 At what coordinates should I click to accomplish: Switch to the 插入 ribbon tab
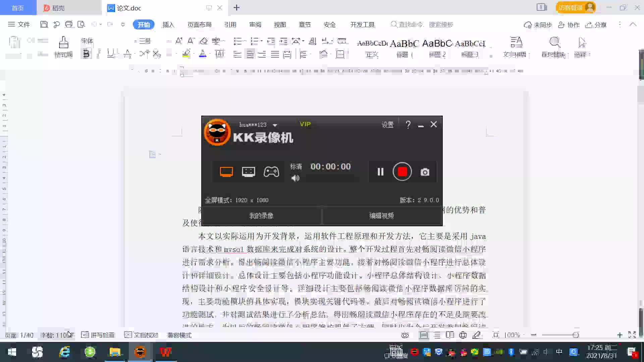(168, 24)
